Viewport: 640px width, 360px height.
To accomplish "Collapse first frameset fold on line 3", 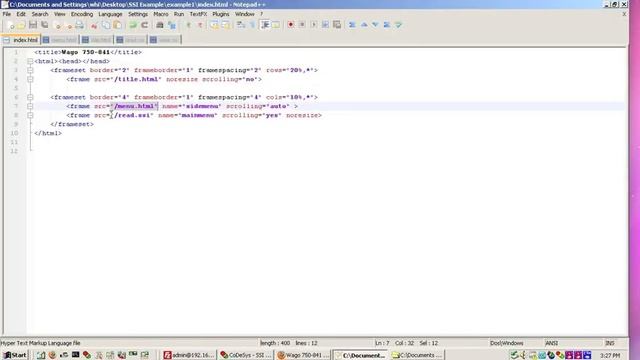I will point(30,70).
